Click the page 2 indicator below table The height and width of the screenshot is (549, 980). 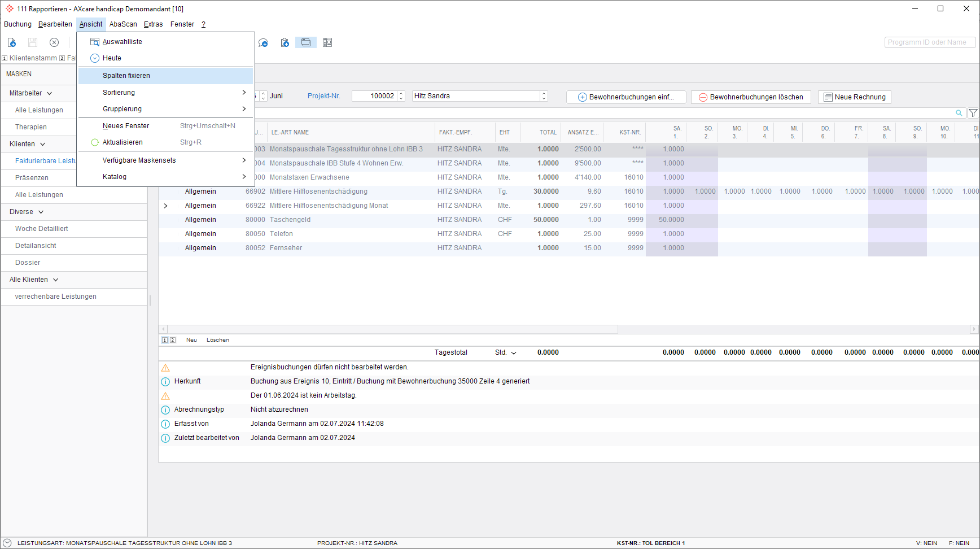[x=173, y=340]
